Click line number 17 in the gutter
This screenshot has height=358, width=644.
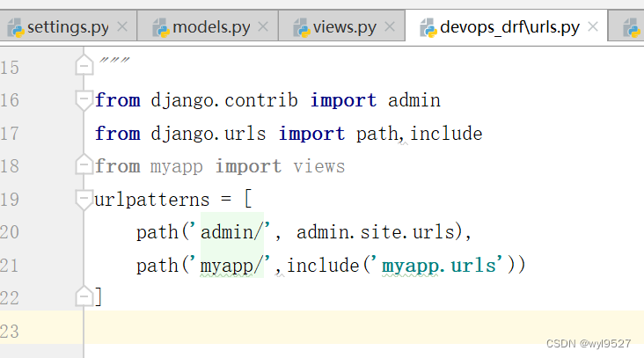pos(10,134)
